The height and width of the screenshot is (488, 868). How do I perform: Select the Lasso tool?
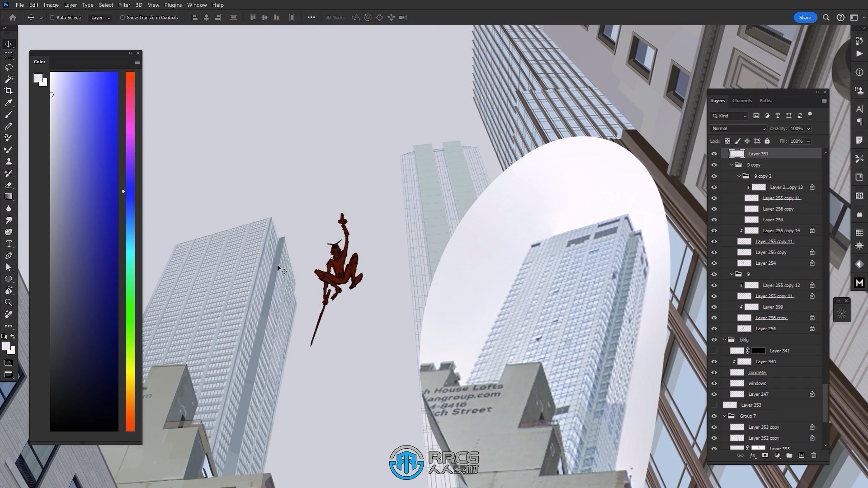click(x=9, y=67)
